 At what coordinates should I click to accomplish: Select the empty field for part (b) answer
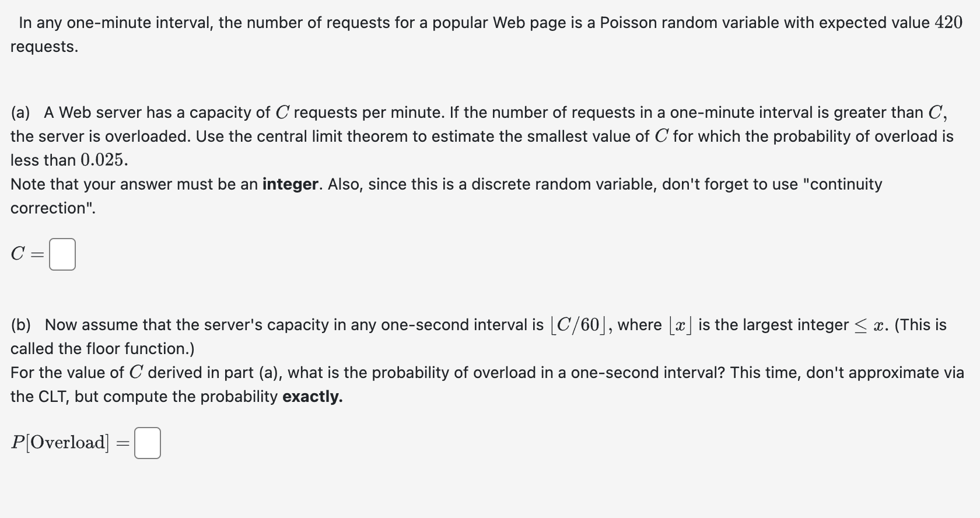point(147,443)
